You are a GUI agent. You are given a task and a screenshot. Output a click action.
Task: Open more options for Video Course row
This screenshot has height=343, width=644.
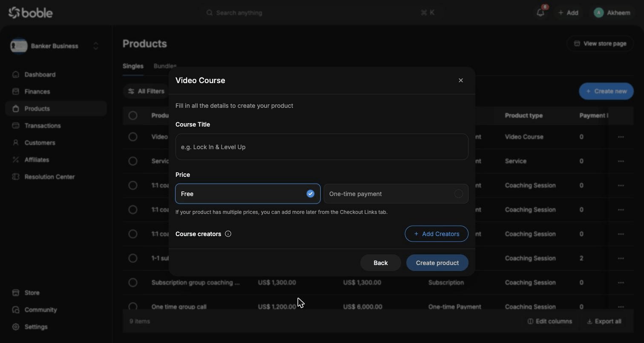pos(621,137)
